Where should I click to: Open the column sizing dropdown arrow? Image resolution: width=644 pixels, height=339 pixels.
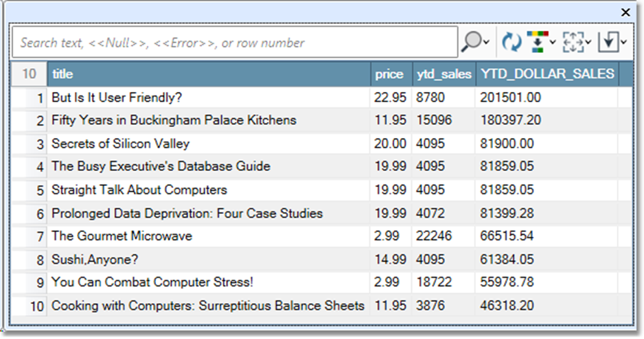[588, 43]
